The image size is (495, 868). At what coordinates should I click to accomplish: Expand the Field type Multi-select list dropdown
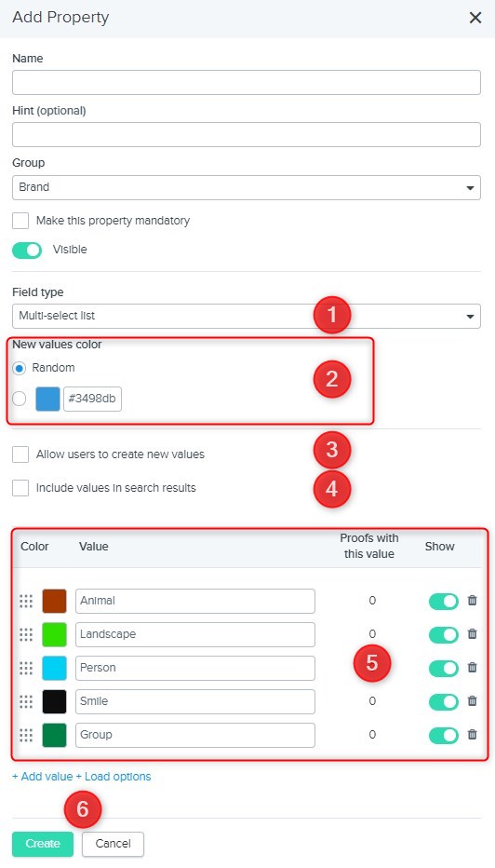click(247, 316)
